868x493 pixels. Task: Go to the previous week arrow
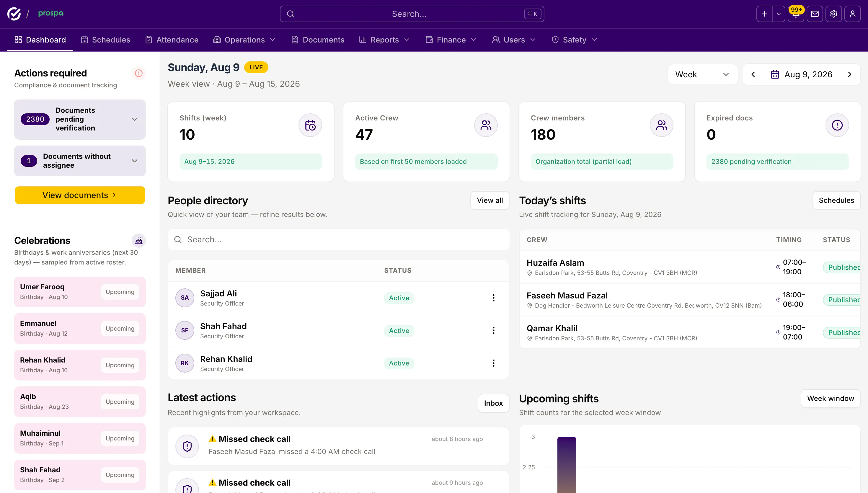click(x=753, y=74)
